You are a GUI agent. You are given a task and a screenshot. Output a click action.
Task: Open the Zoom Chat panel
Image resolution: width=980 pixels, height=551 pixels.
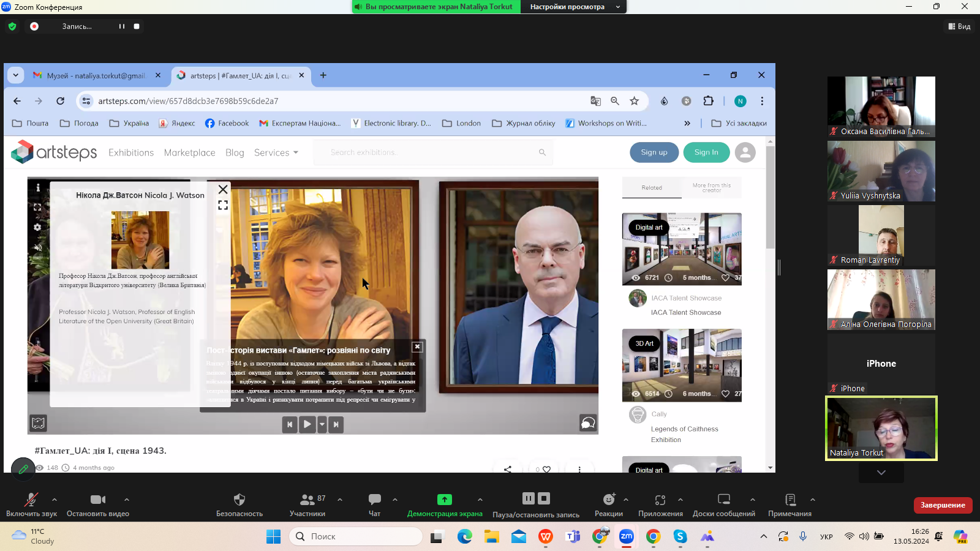(374, 500)
